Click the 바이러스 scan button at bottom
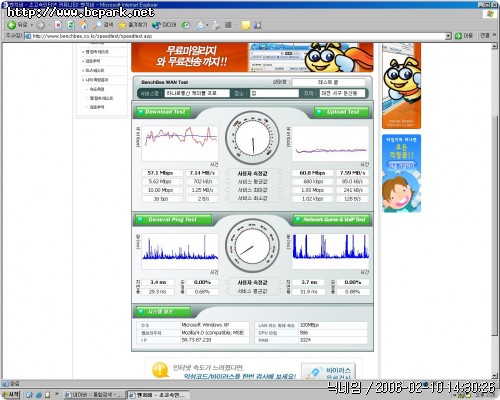The height and width of the screenshot is (400, 500). 329,372
